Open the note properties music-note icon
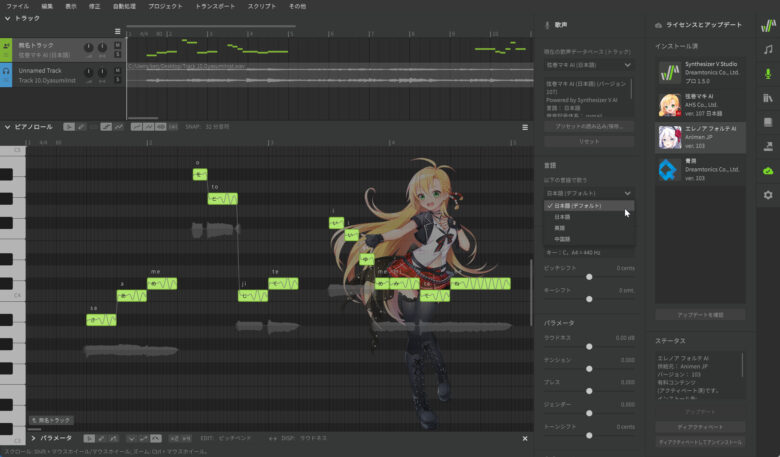Viewport: 780px width, 457px height. 769,49
